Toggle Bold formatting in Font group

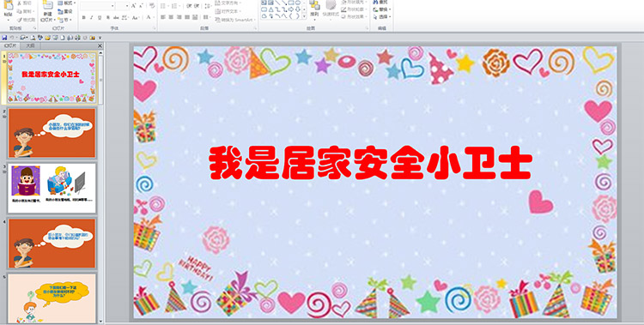[x=83, y=17]
